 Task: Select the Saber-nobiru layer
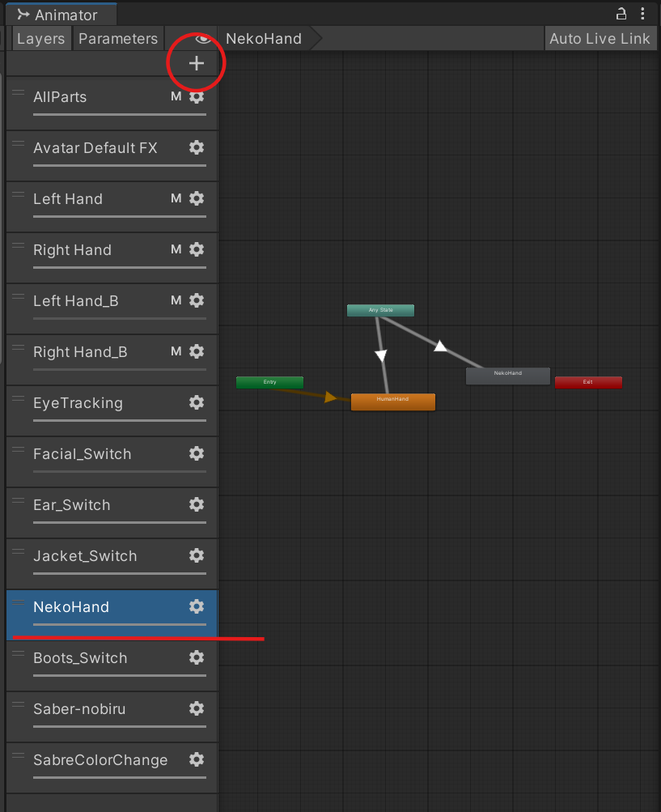coord(79,709)
